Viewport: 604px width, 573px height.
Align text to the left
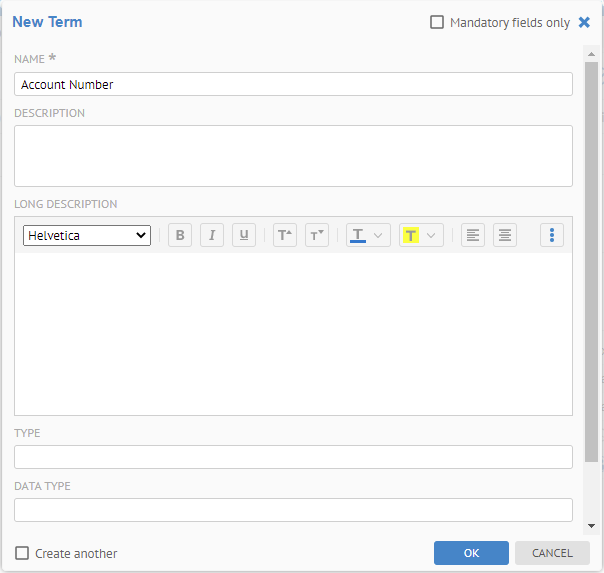pos(473,236)
